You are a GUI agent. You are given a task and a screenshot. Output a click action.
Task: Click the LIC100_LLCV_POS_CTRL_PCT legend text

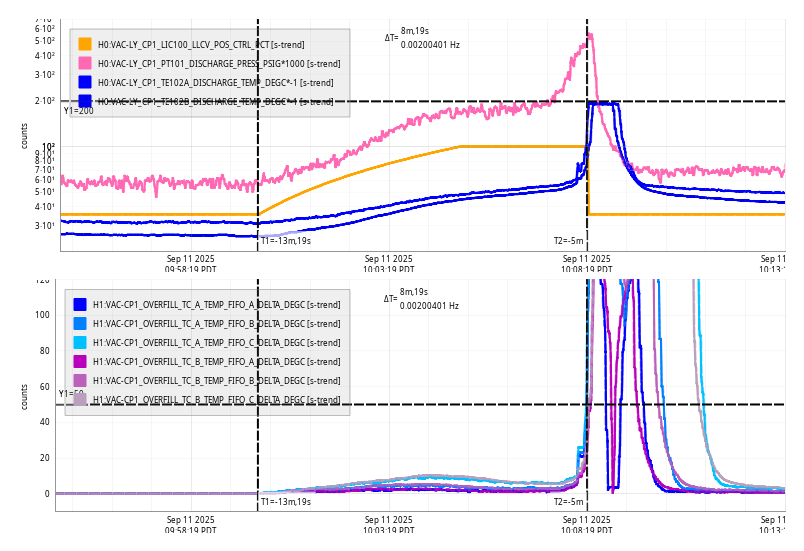pyautogui.click(x=200, y=44)
